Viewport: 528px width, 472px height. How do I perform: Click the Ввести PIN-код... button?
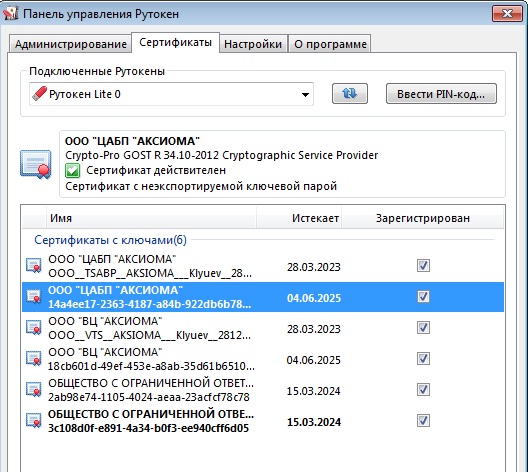click(x=441, y=94)
